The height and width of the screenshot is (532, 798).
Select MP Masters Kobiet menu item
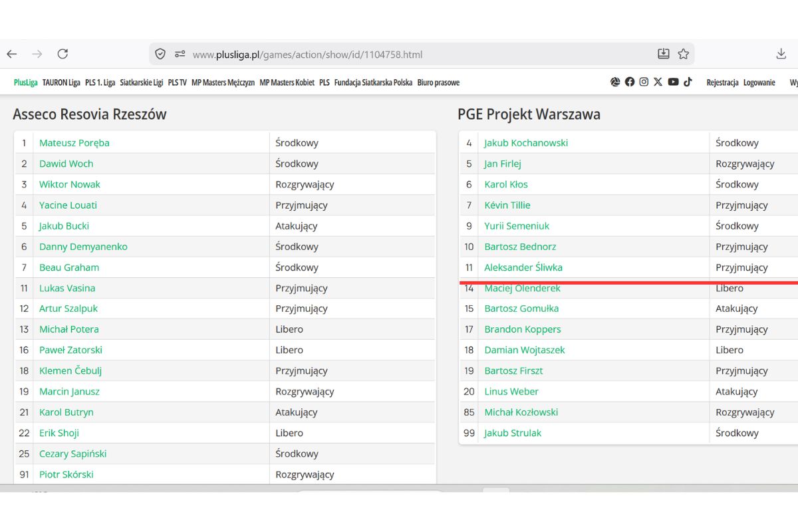287,82
